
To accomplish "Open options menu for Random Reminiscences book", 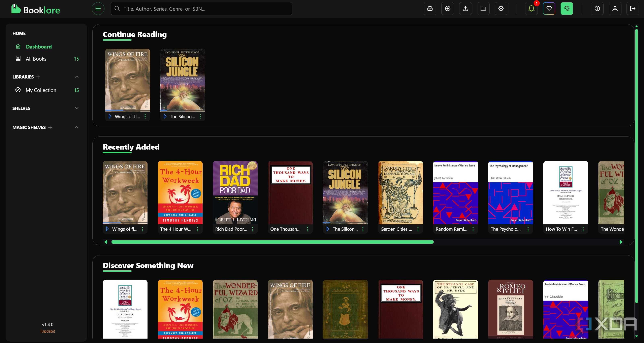I will click(473, 229).
